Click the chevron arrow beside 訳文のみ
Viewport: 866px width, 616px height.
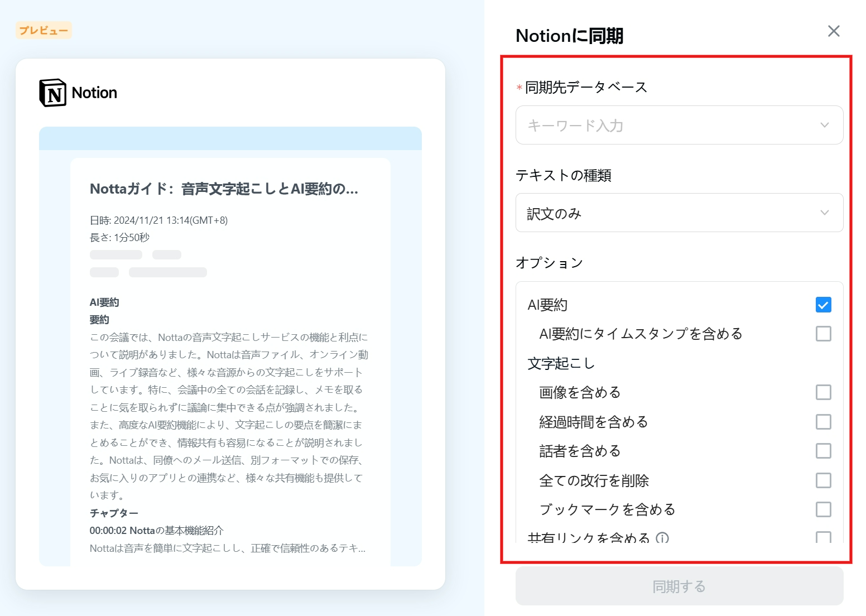coord(824,213)
